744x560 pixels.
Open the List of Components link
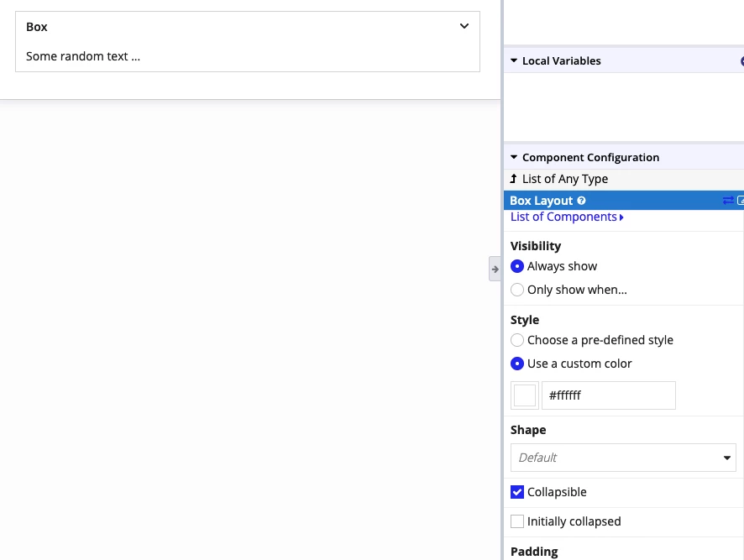pyautogui.click(x=567, y=217)
